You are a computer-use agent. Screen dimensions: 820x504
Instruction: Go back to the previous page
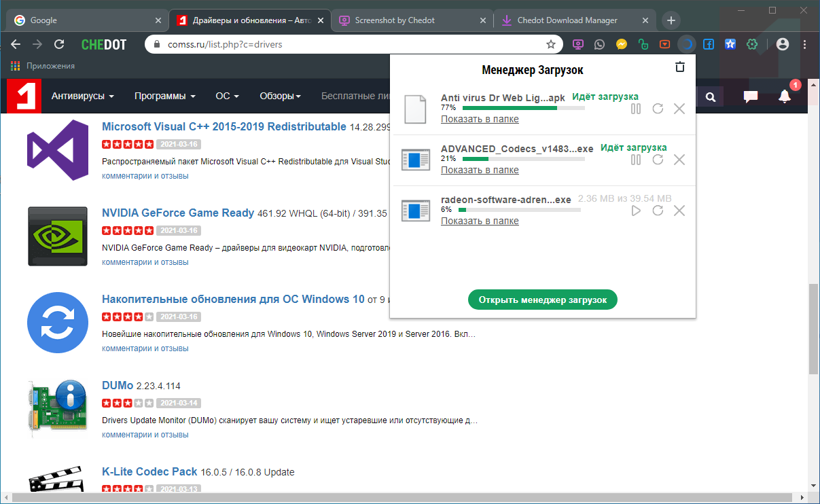tap(16, 44)
